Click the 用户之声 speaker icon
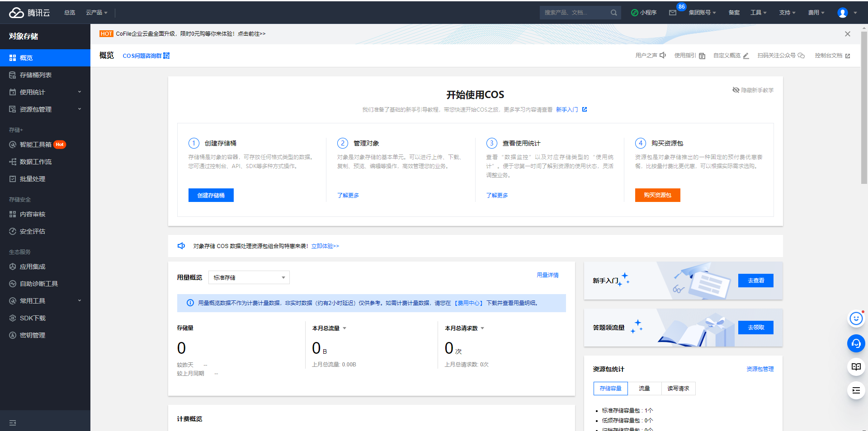 click(663, 55)
